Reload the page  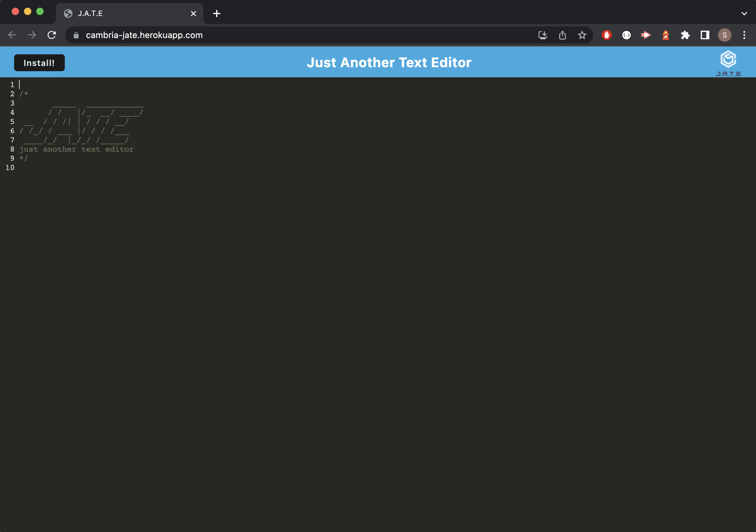[52, 35]
